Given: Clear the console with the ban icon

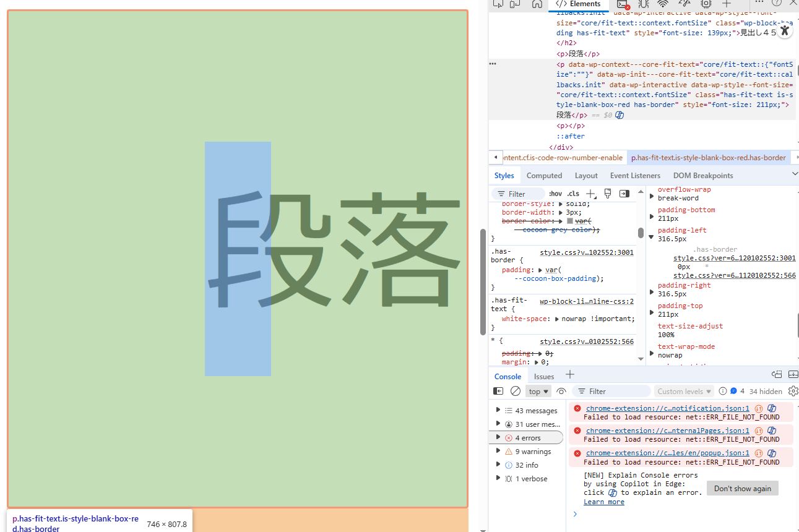Looking at the screenshot, I should (x=515, y=391).
